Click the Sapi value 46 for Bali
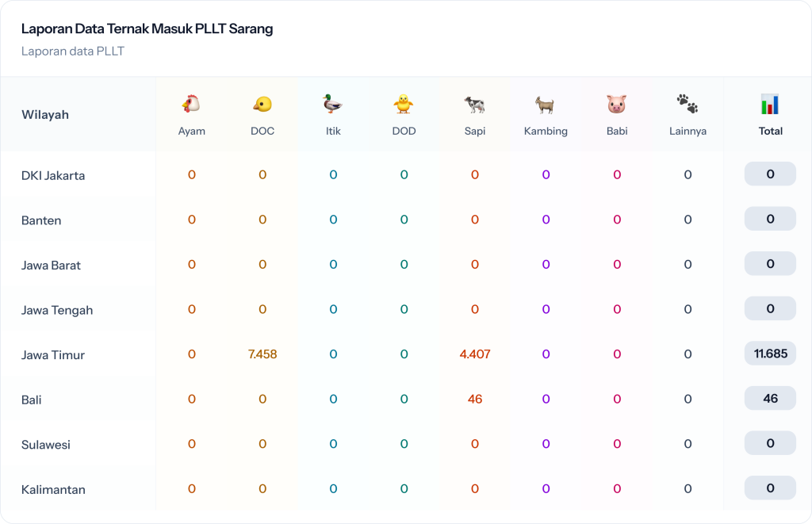The width and height of the screenshot is (812, 524). click(x=475, y=400)
